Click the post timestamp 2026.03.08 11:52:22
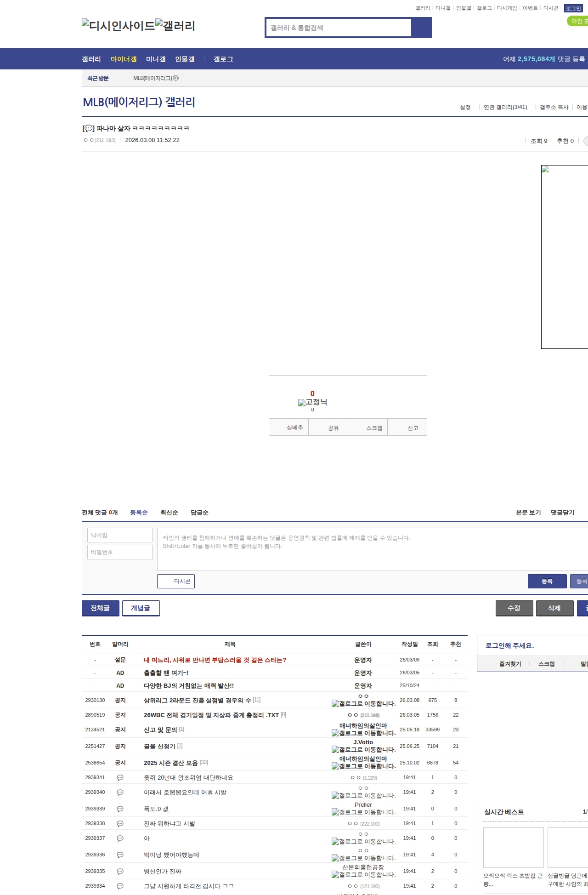The height and width of the screenshot is (895, 588). pos(153,140)
